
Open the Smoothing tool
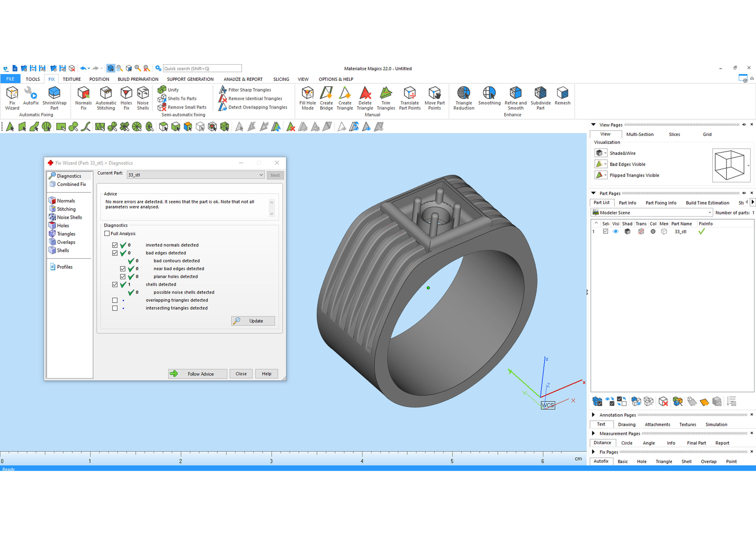[489, 96]
